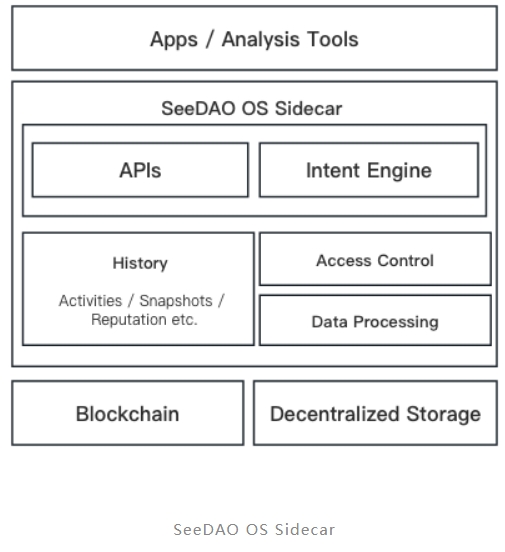505x552 pixels.
Task: Click the Data Processing block
Action: (375, 320)
